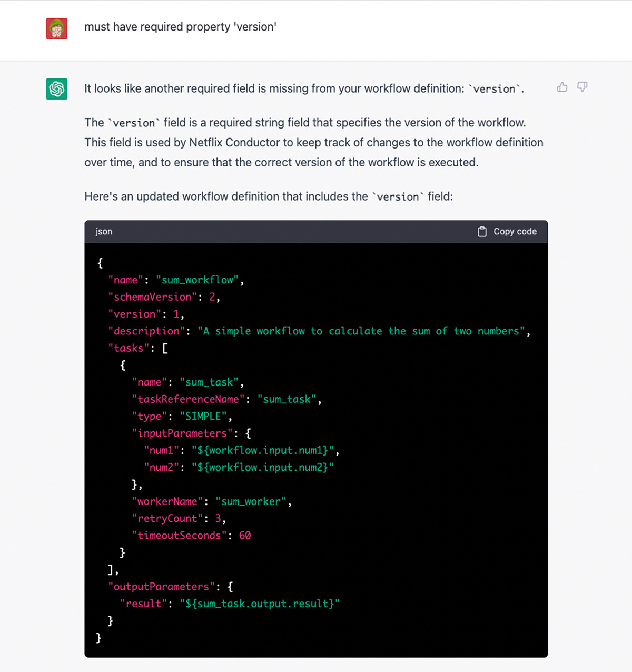This screenshot has height=672, width=632.
Task: Select the green OpenAI icon beside the reply
Action: click(56, 89)
